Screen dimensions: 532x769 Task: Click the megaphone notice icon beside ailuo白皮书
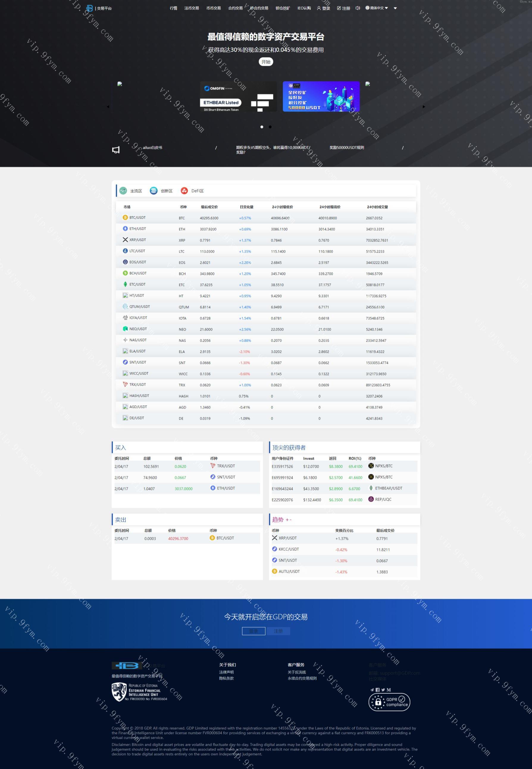pos(116,150)
